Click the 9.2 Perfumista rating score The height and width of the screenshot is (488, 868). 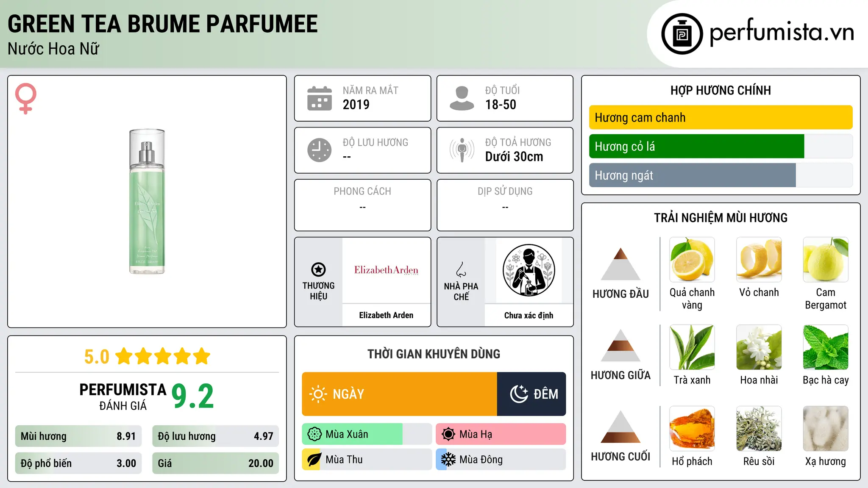[193, 396]
